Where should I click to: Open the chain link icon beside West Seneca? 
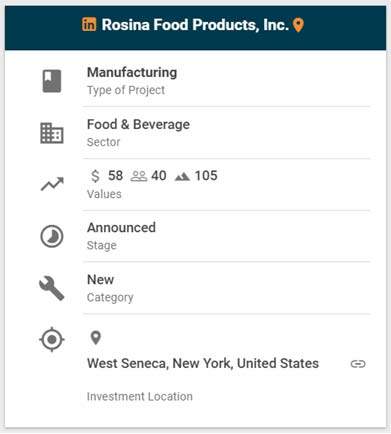tap(358, 364)
